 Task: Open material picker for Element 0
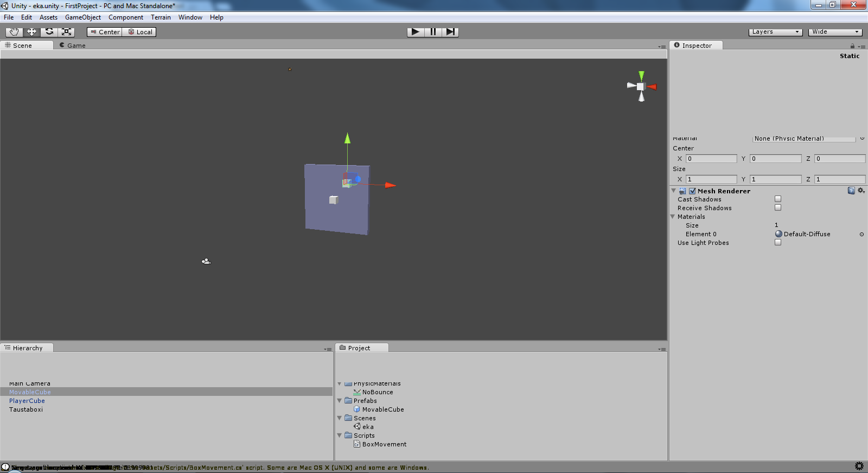(861, 234)
